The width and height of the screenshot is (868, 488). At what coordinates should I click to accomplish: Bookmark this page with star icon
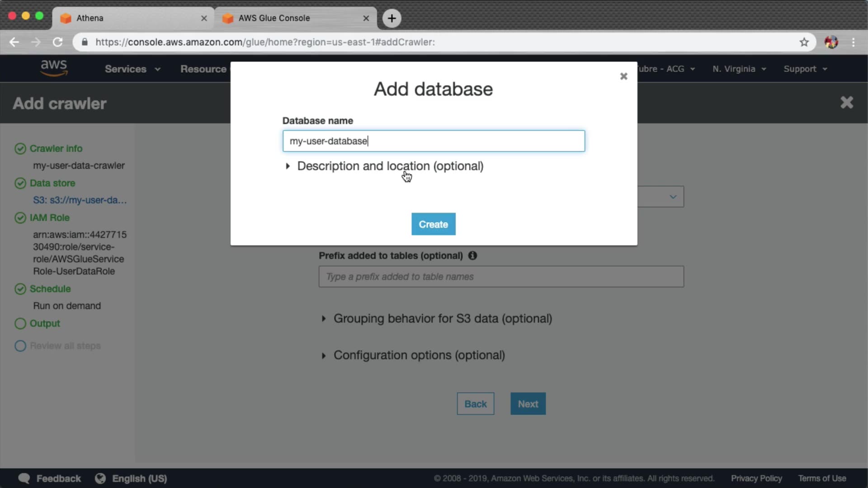[x=804, y=42]
